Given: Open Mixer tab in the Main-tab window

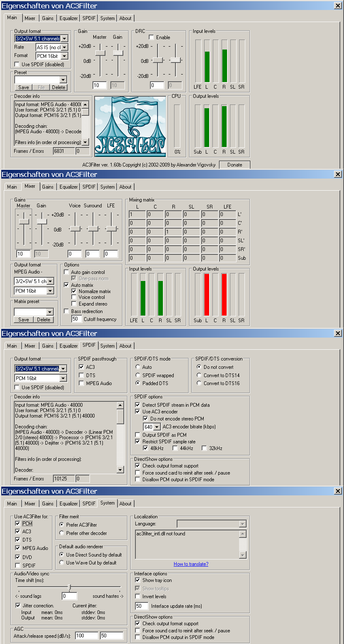Looking at the screenshot, I should tap(30, 18).
